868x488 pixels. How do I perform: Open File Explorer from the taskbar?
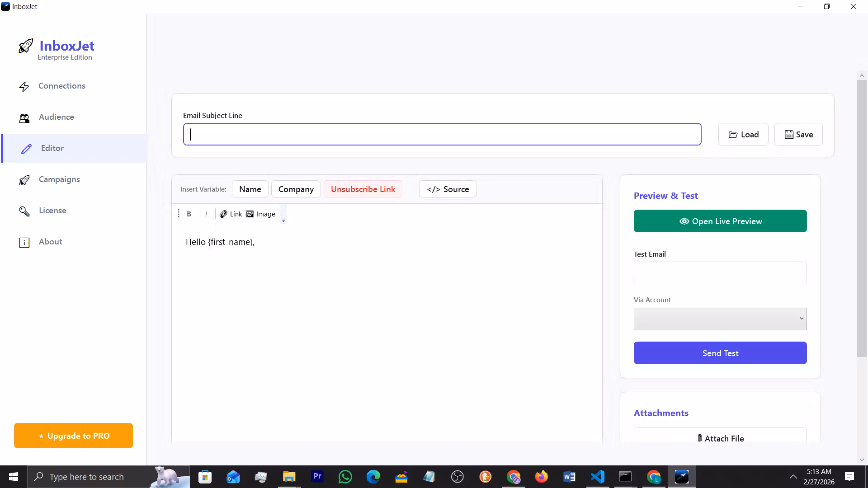[289, 477]
